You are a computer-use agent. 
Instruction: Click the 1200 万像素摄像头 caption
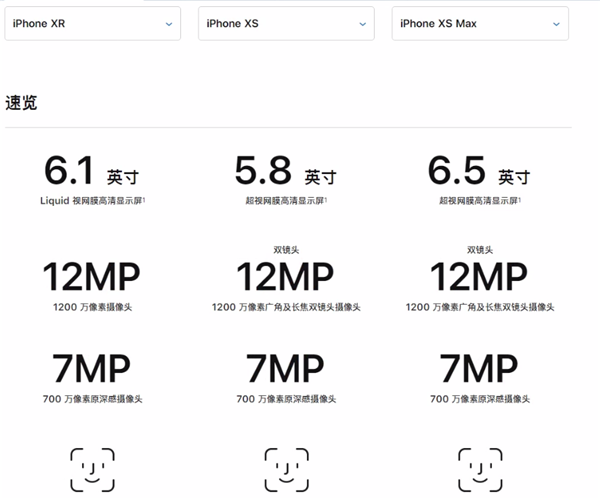click(x=93, y=307)
